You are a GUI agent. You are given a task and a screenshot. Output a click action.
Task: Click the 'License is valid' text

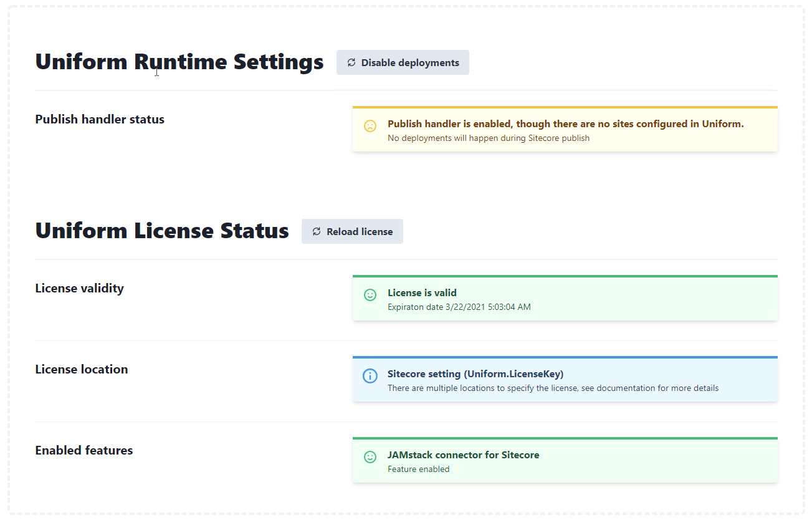(x=422, y=292)
